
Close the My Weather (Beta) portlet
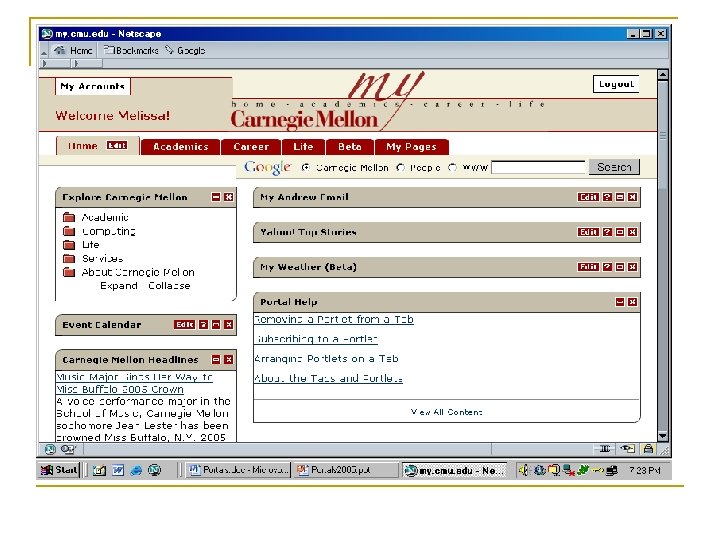(633, 267)
